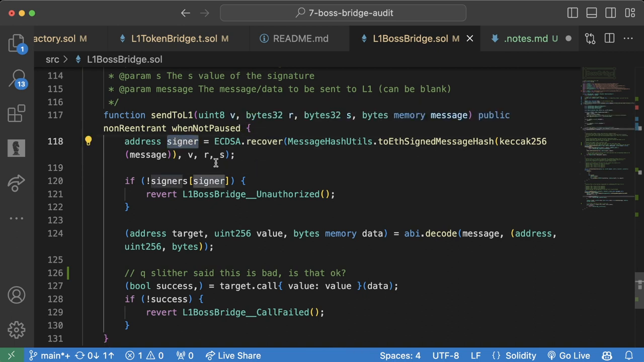Switch to the L1TokenBridge.t.sol tab
The height and width of the screenshot is (362, 644).
click(174, 38)
